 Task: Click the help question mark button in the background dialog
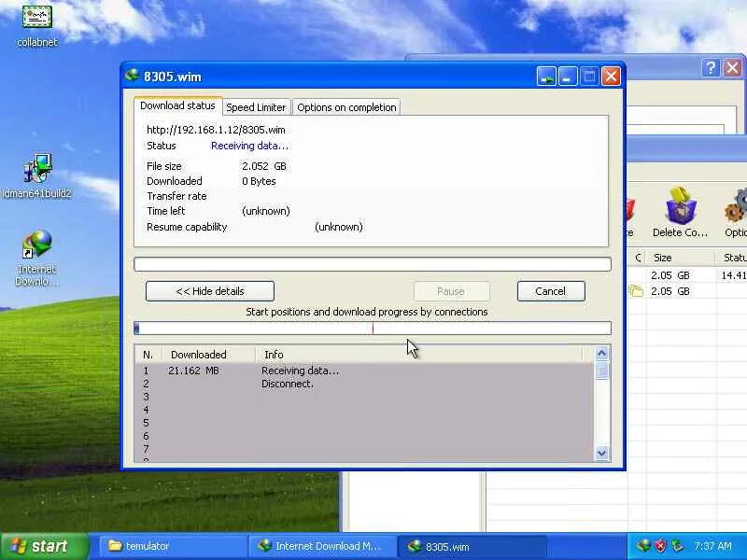click(x=711, y=67)
